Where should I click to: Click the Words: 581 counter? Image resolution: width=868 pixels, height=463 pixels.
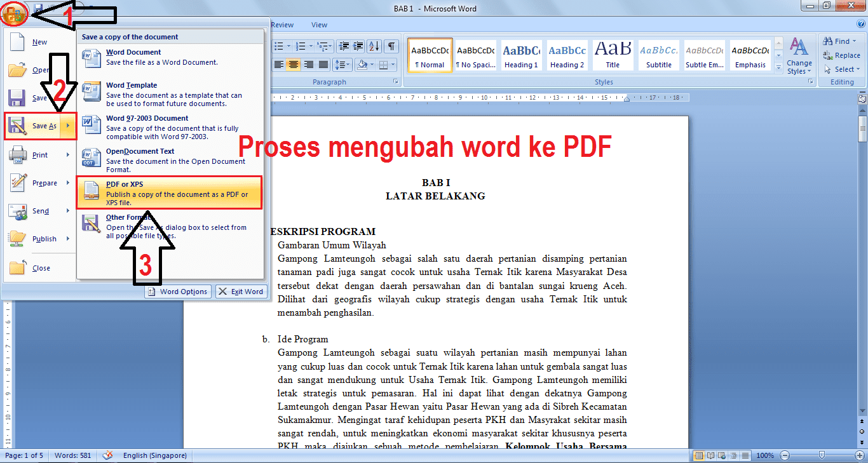(73, 455)
